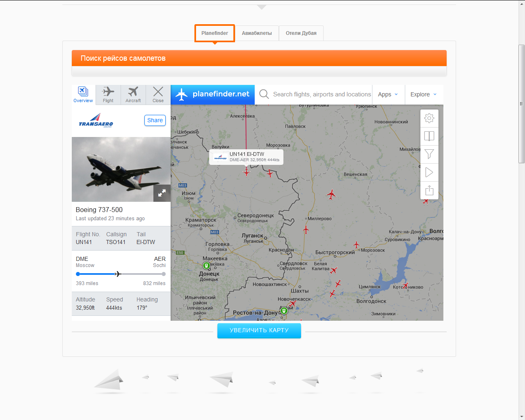Click the Луганск city label on map
The image size is (525, 420).
tap(253, 235)
